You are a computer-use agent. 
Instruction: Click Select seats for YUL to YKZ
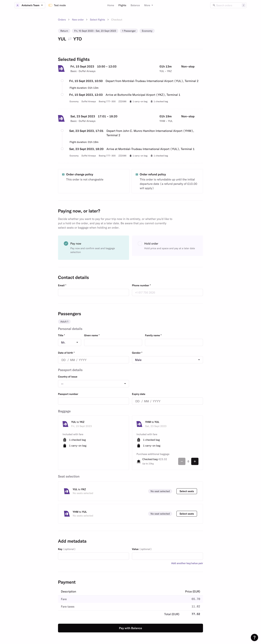coord(187,491)
